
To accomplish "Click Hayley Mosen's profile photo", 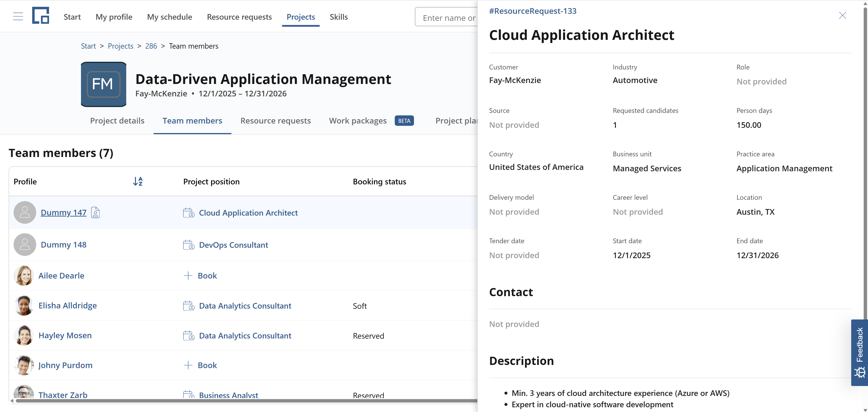I will [x=24, y=336].
